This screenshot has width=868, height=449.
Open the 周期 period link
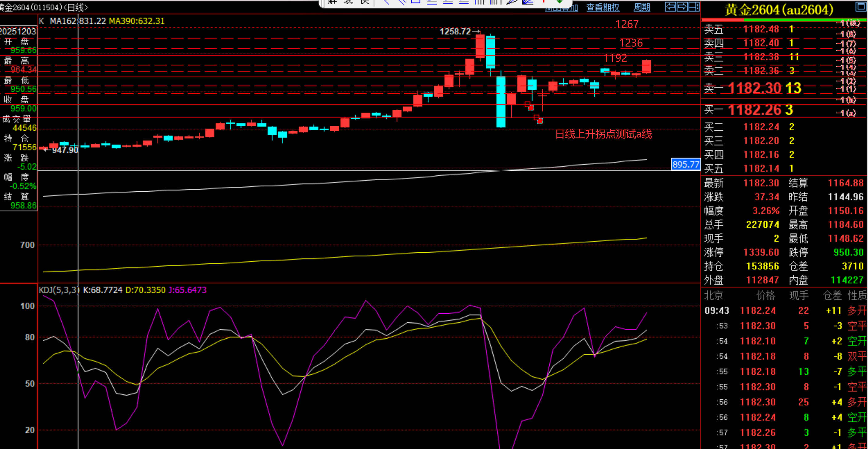(642, 7)
